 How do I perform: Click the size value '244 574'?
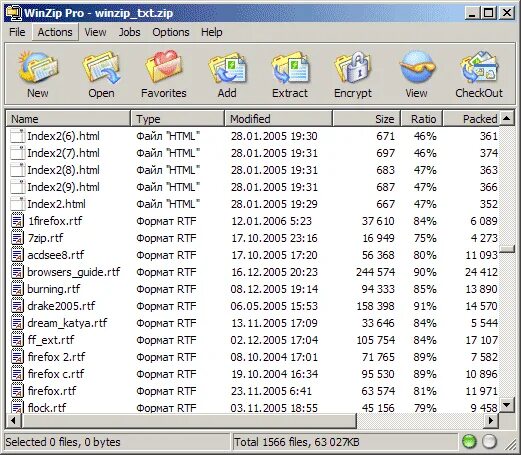click(375, 272)
